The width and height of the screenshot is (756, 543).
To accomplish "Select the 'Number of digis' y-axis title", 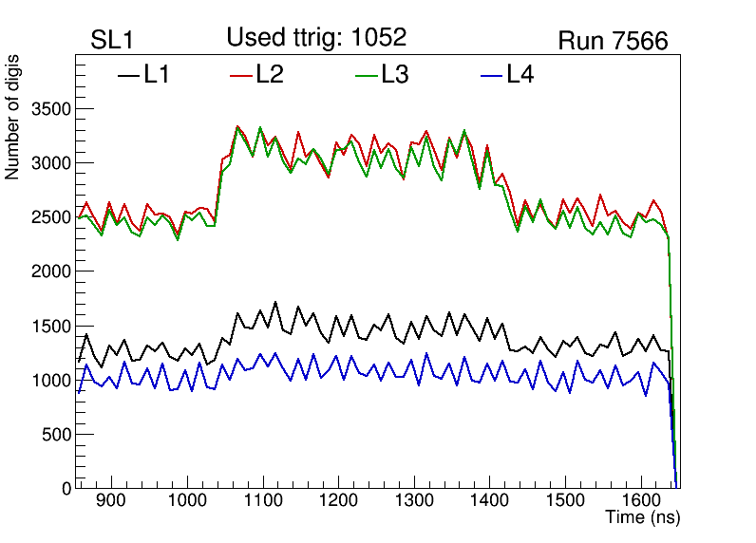I will (13, 118).
